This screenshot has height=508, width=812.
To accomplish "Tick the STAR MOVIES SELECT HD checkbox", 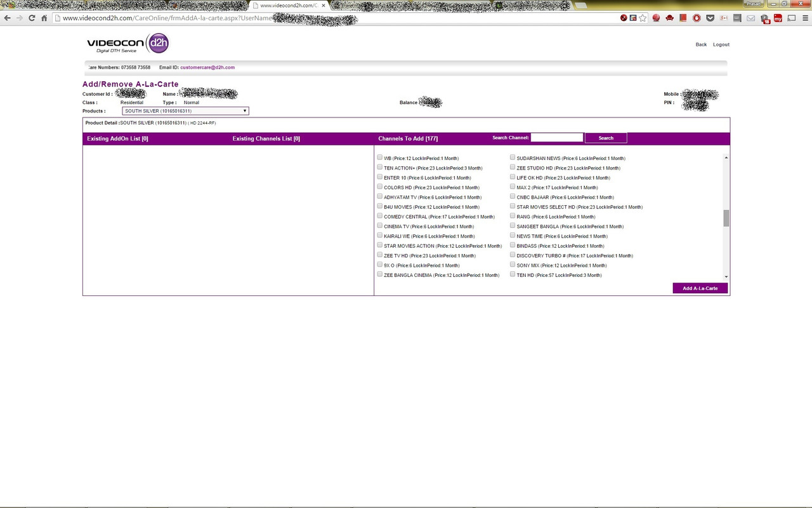I will click(513, 206).
